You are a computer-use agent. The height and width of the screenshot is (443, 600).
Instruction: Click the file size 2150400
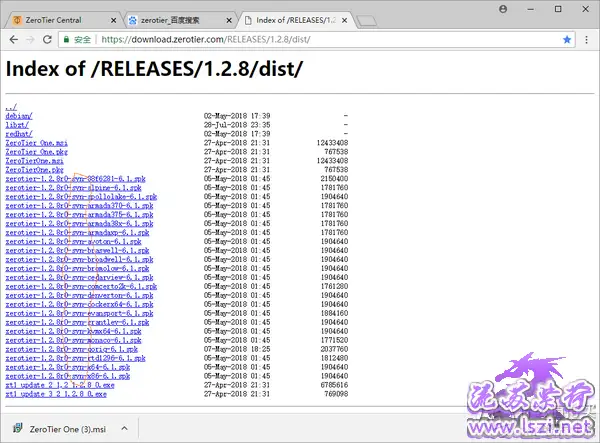tap(334, 179)
